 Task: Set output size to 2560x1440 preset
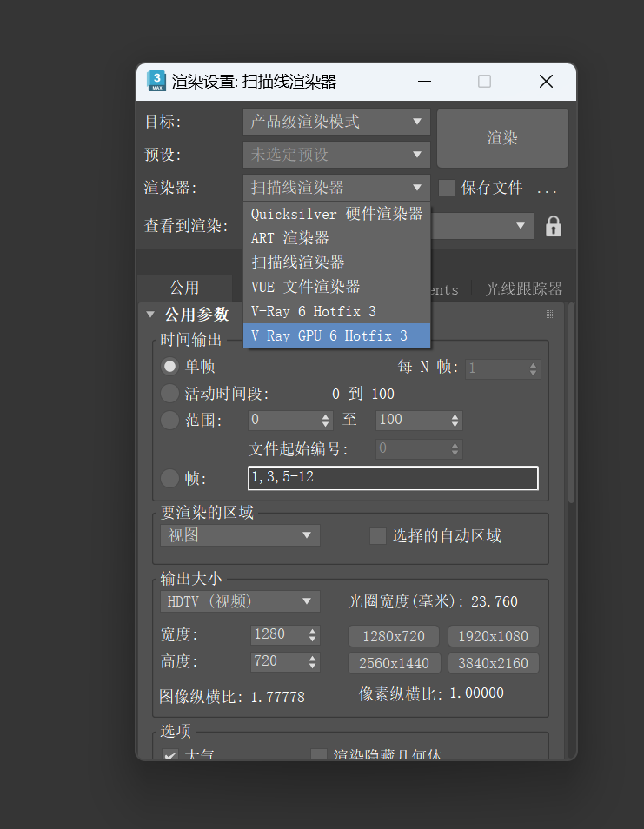click(x=394, y=663)
